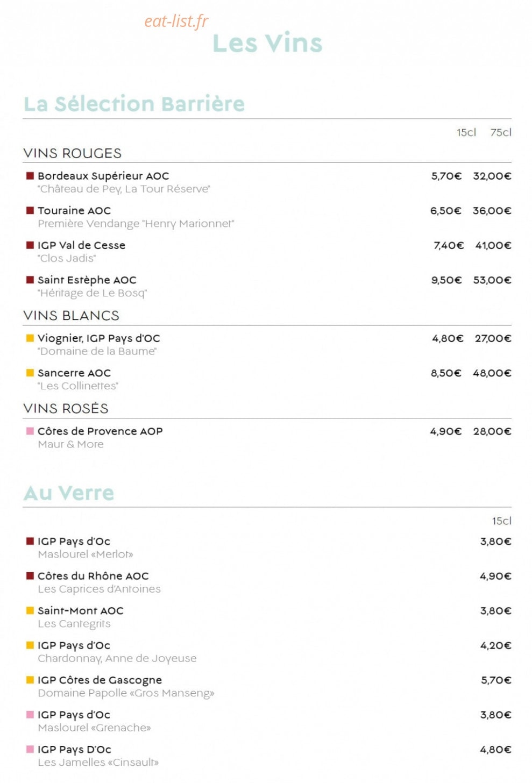Click the VINS ROSÉS category label
This screenshot has width=532, height=783.
click(x=66, y=408)
